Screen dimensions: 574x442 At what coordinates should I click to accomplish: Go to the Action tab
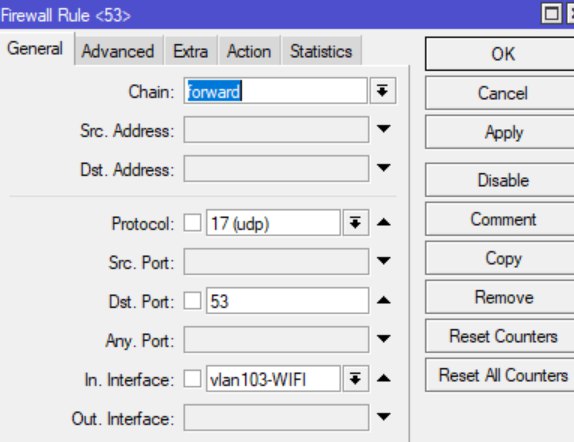coord(249,51)
